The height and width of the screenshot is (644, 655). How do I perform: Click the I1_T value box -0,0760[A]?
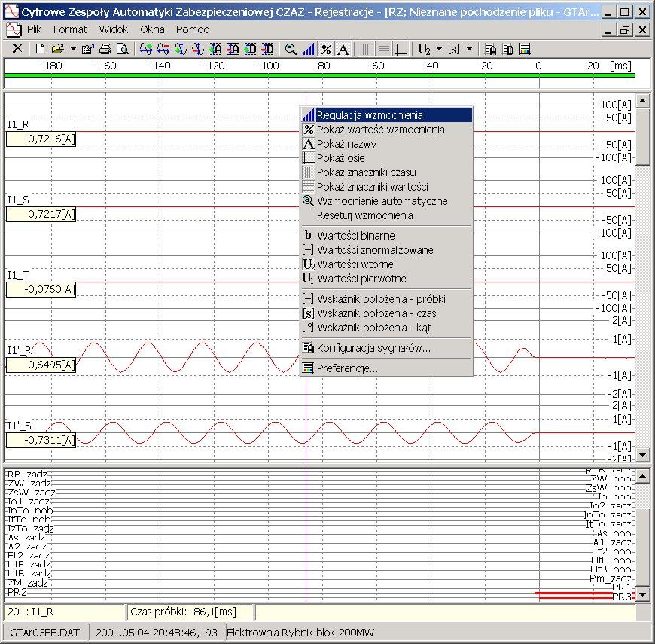coord(41,289)
